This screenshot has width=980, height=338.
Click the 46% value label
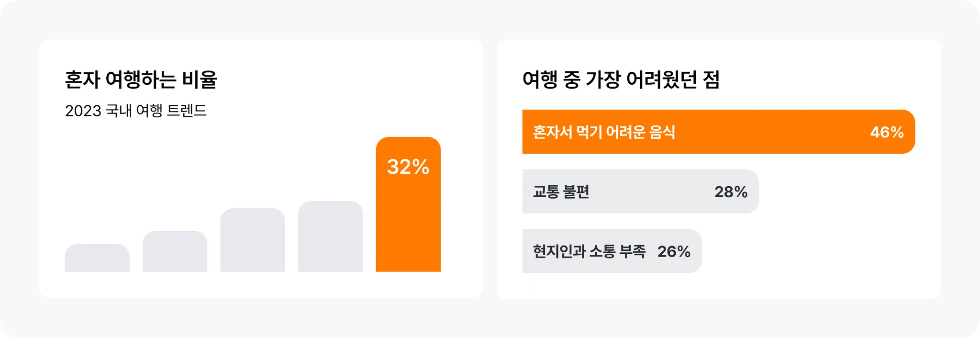(x=887, y=132)
